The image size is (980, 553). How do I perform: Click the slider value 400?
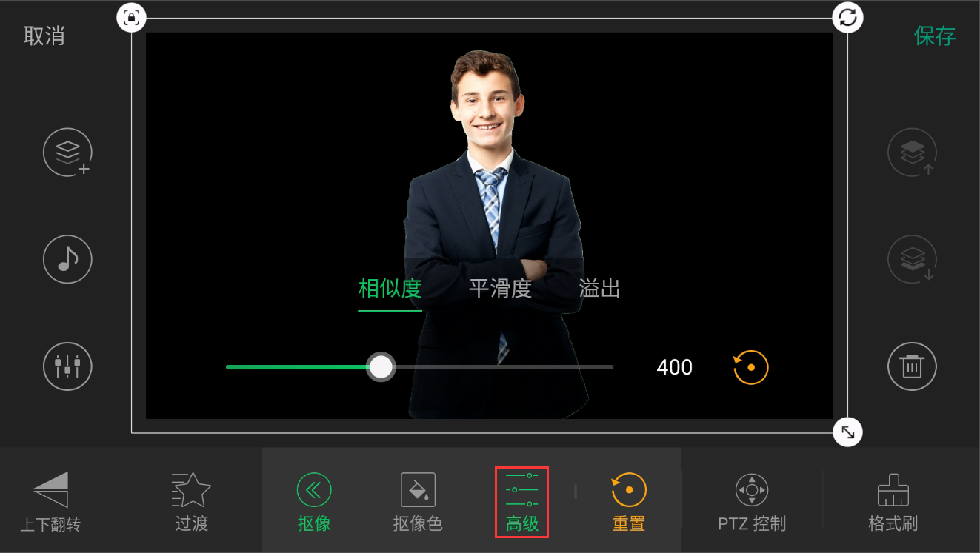click(674, 367)
